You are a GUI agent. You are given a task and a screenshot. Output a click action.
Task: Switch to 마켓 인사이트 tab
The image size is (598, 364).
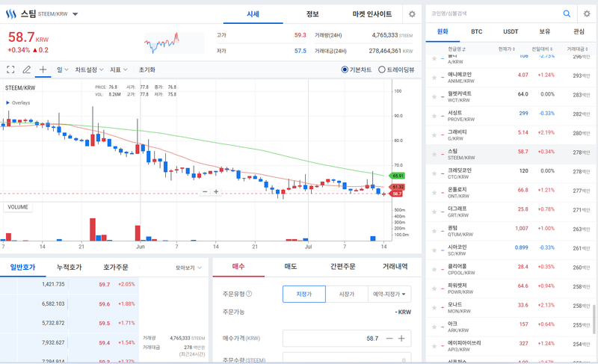point(372,14)
